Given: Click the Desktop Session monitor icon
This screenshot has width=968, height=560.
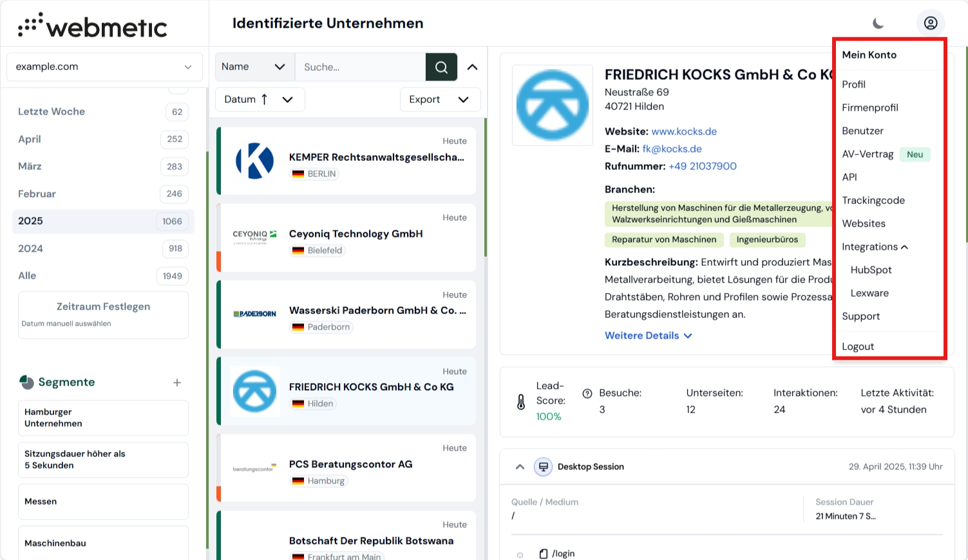Looking at the screenshot, I should (543, 467).
